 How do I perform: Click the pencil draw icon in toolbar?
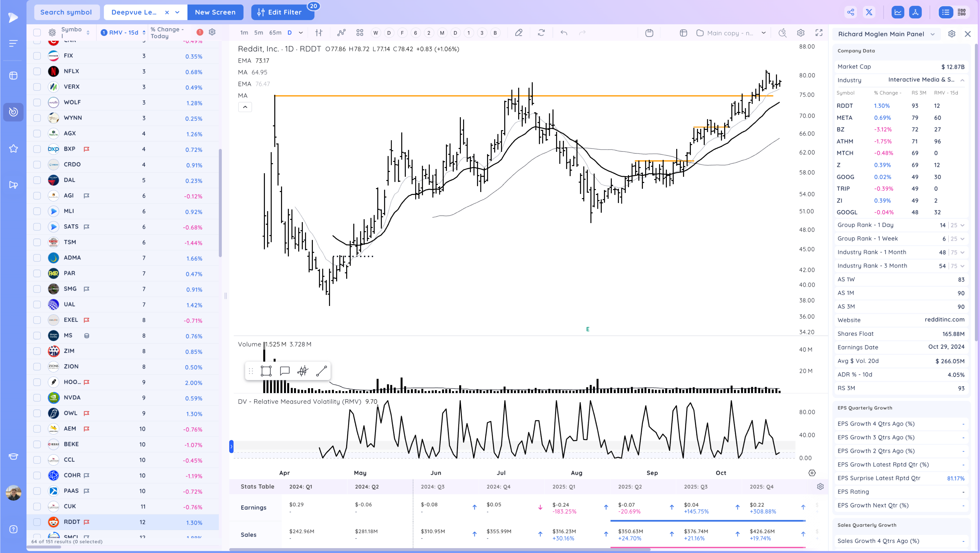click(518, 33)
